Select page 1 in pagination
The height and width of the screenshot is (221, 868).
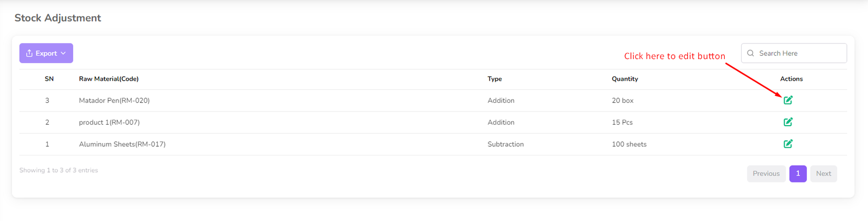point(797,173)
